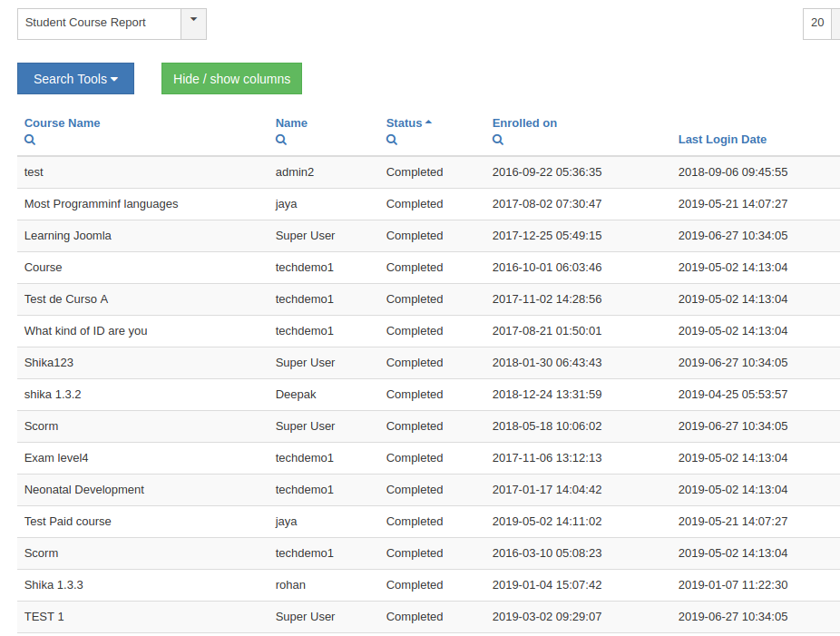Image resolution: width=840 pixels, height=636 pixels.
Task: Open the Student Course Report dropdown arrow
Action: [x=193, y=23]
